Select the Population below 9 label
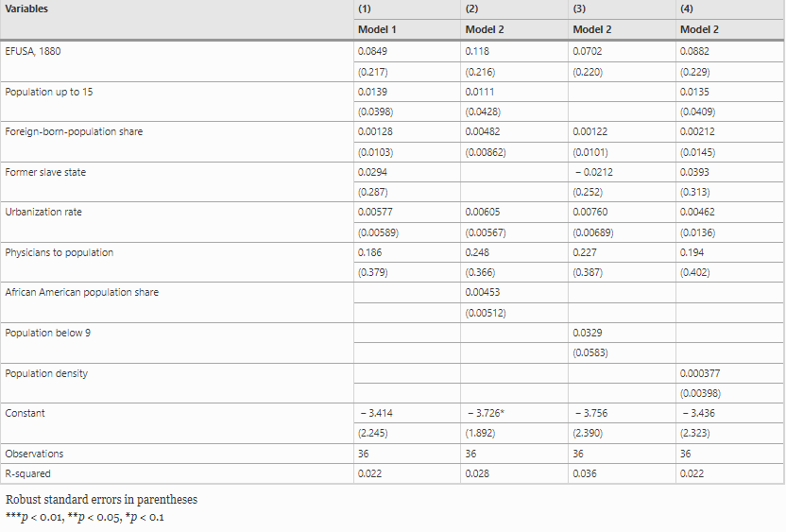This screenshot has width=786, height=532. [47, 333]
